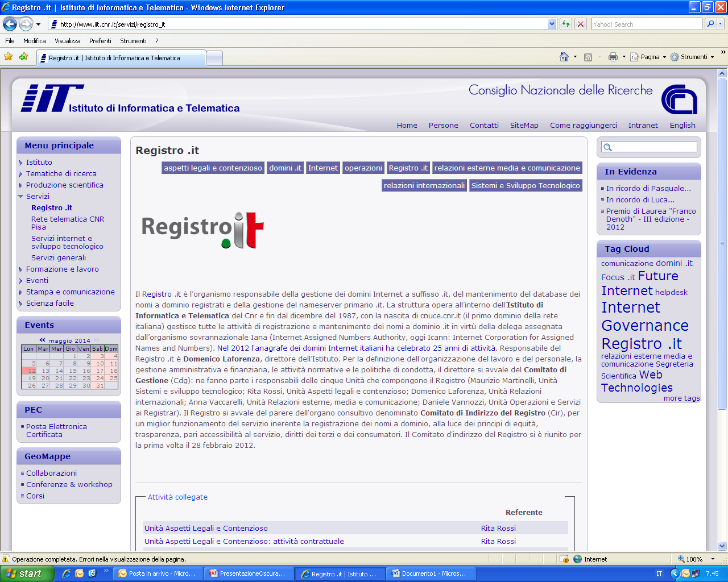Screen dimensions: 728x582
Task: Click the search magnifier button next to Yahoo box
Action: point(710,24)
